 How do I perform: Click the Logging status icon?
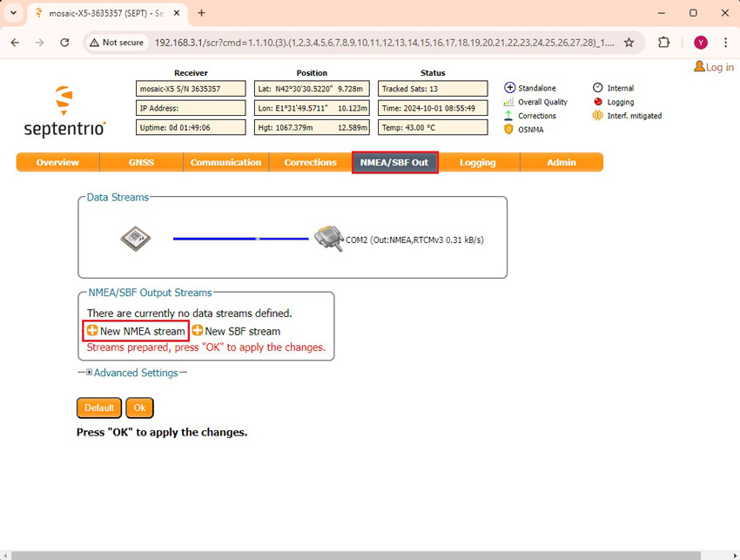(598, 102)
